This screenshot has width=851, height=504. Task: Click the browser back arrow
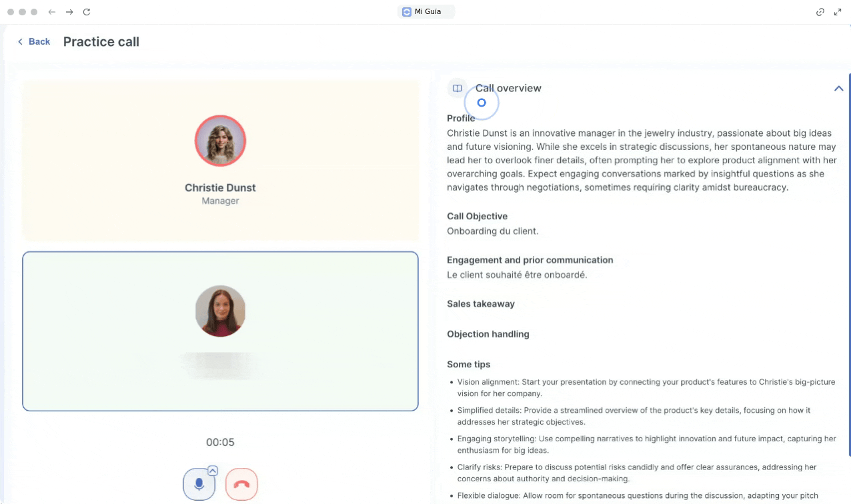coord(52,12)
